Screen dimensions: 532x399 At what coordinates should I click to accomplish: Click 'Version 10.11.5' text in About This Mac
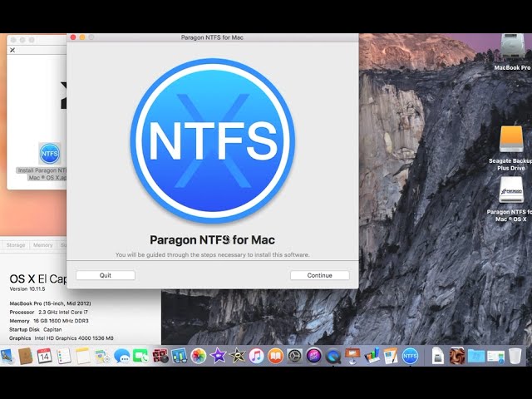pyautogui.click(x=27, y=289)
